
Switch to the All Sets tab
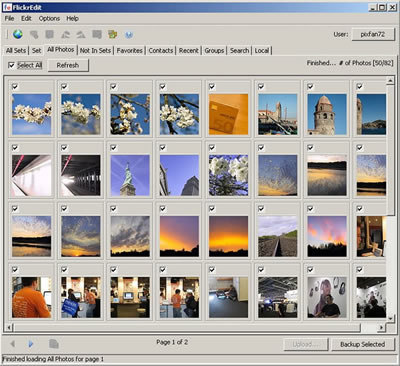click(x=16, y=51)
